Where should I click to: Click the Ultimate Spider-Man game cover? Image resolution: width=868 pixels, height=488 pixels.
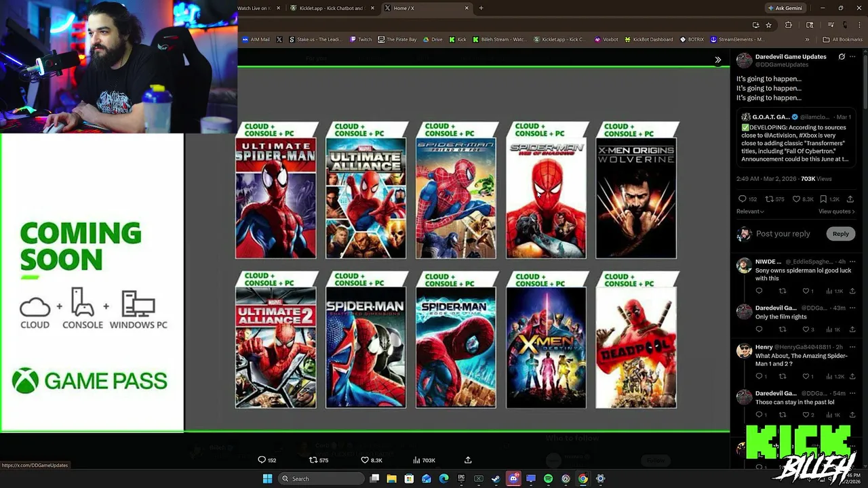point(275,198)
